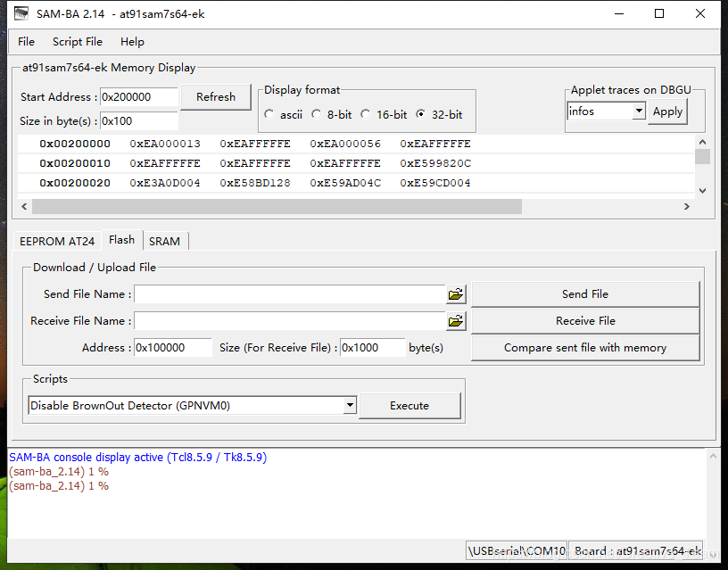Screen dimensions: 728x570
Task: Execute the selected script
Action: 409,406
